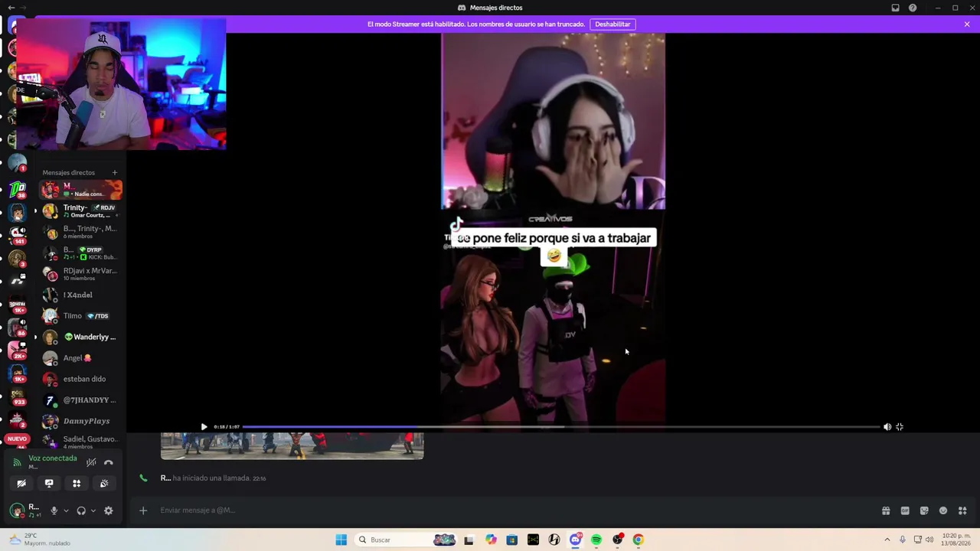Screen dimensions: 980x551
Task: Open the Discord inbox icon
Action: click(x=895, y=8)
